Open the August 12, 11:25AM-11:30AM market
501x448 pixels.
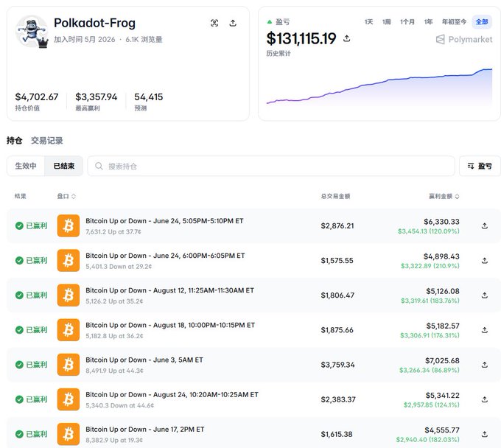point(169,290)
